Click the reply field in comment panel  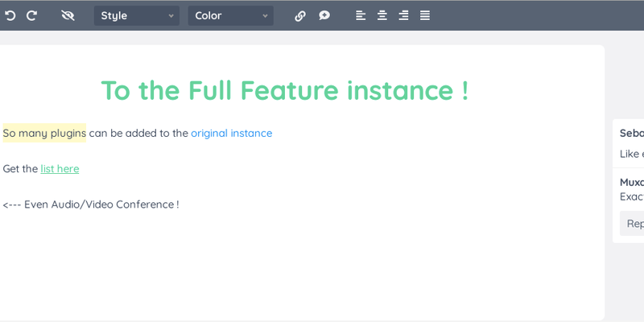(x=632, y=224)
